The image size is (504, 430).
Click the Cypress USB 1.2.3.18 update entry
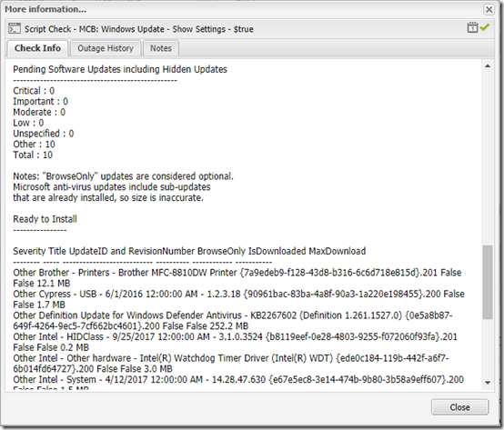point(238,299)
